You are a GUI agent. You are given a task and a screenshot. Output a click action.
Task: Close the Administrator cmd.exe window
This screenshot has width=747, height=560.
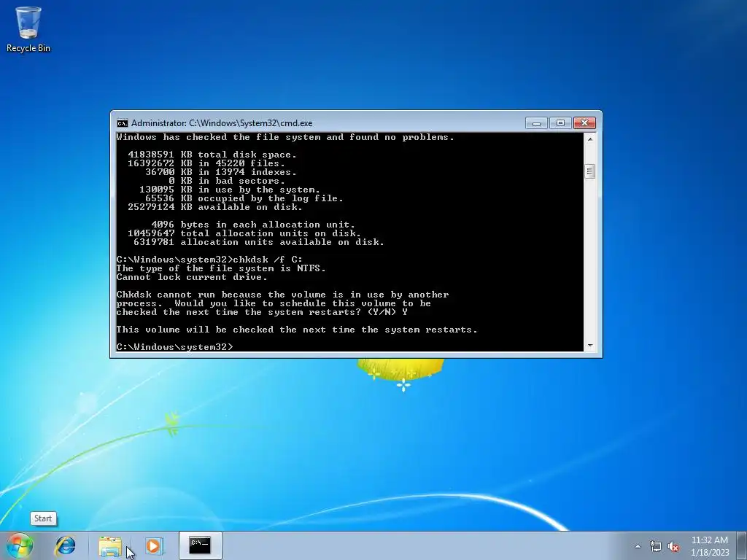pos(584,123)
